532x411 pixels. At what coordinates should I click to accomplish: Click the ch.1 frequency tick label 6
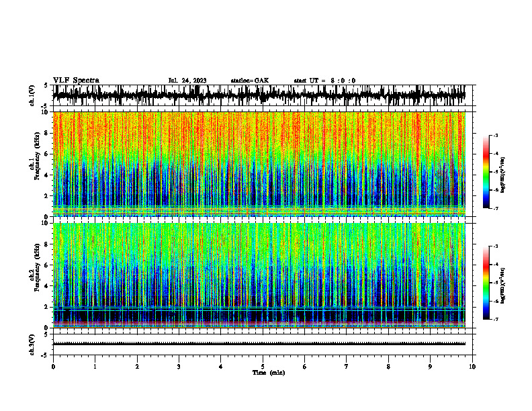(47, 154)
